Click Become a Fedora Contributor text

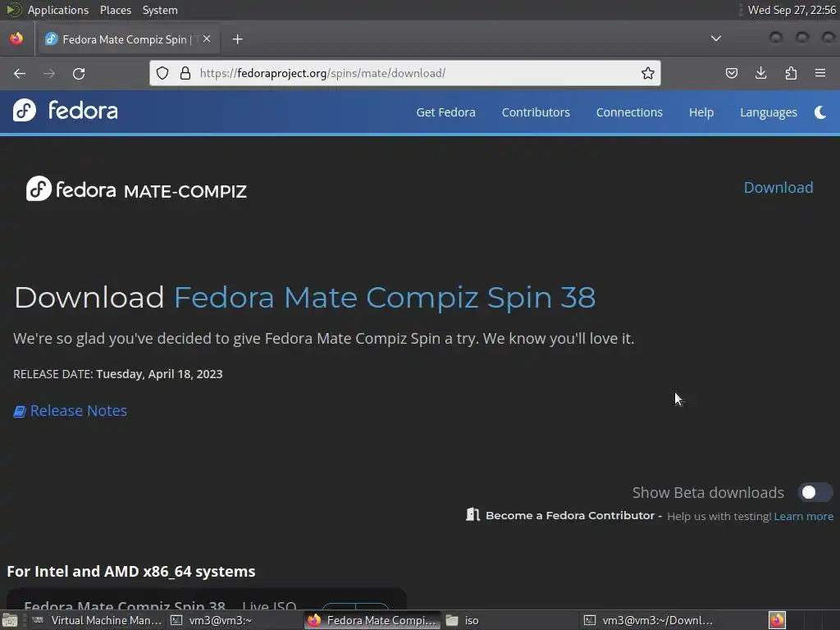tap(571, 516)
